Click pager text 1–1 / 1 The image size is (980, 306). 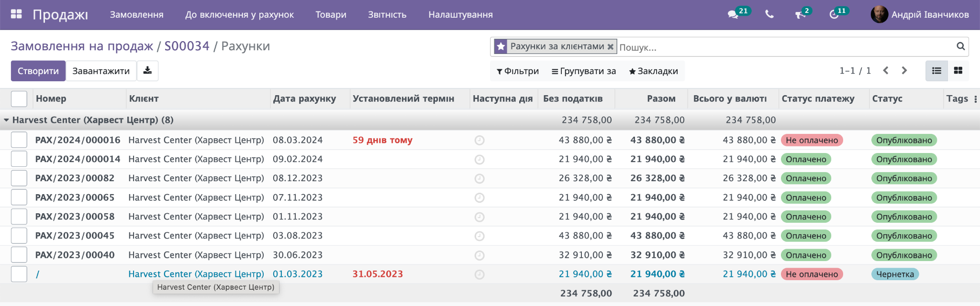(x=855, y=71)
